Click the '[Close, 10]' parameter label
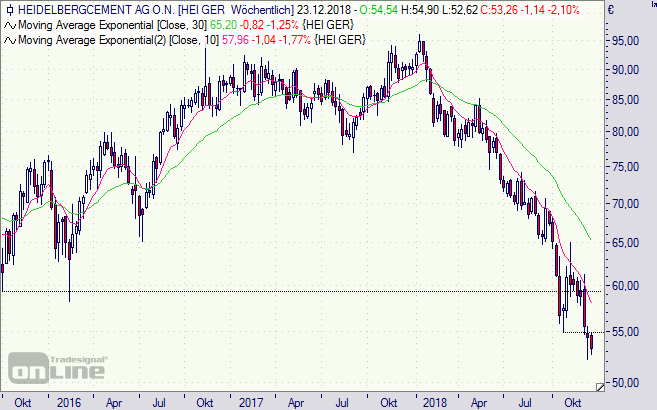 click(194, 40)
